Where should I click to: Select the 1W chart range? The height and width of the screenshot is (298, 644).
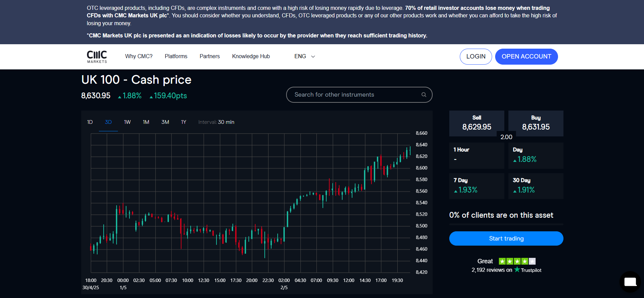(x=127, y=122)
